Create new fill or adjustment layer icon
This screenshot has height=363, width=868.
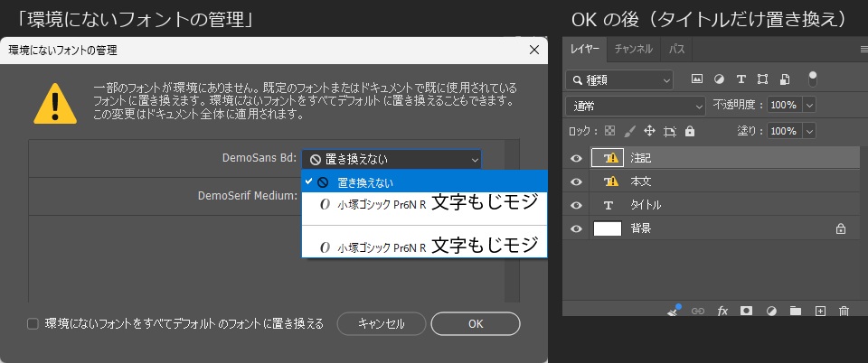(771, 311)
